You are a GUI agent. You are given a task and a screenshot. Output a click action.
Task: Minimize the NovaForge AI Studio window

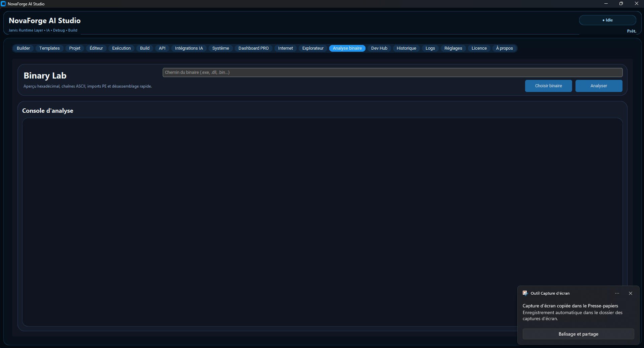606,4
